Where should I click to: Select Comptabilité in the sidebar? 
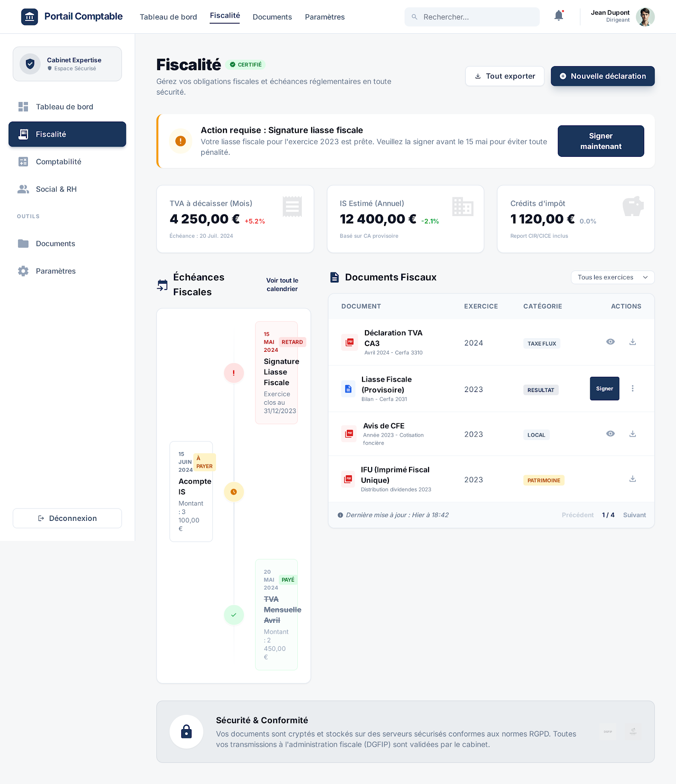pos(58,162)
